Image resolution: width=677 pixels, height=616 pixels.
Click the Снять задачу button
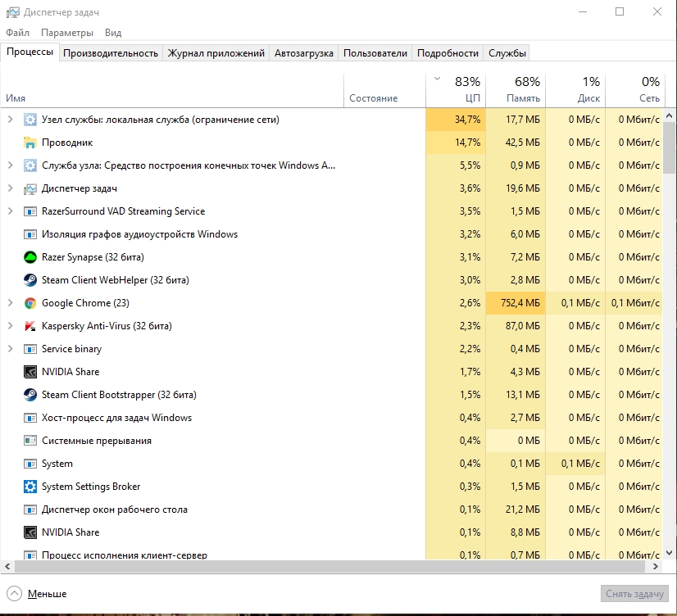tap(635, 594)
